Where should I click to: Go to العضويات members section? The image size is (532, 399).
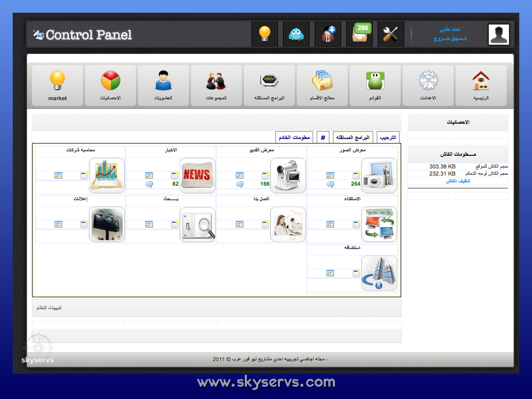[x=163, y=85]
